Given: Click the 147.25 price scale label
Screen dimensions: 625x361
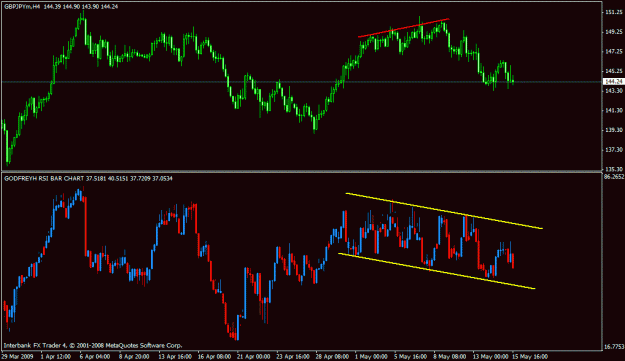Looking at the screenshot, I should click(614, 51).
